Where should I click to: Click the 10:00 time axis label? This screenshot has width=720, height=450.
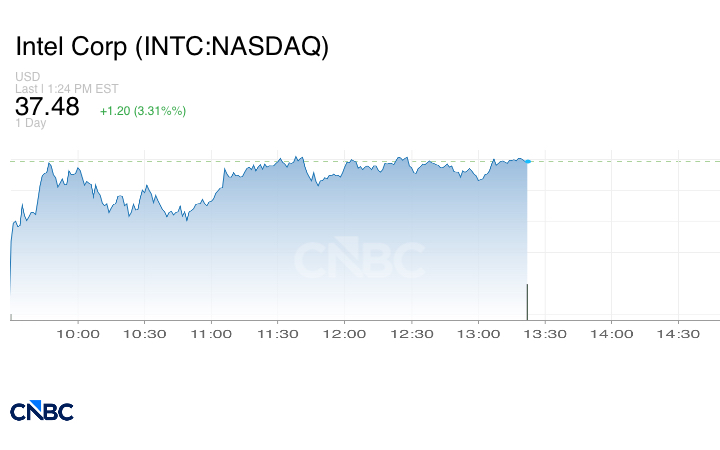tap(78, 334)
